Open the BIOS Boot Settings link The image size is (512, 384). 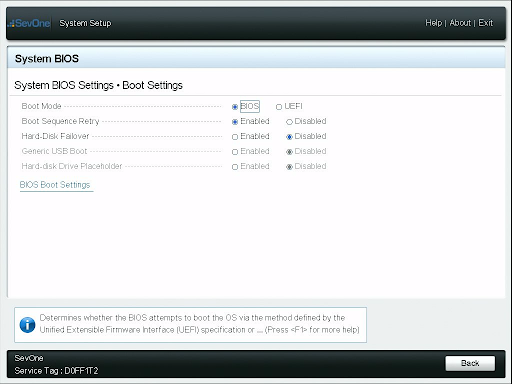point(55,185)
